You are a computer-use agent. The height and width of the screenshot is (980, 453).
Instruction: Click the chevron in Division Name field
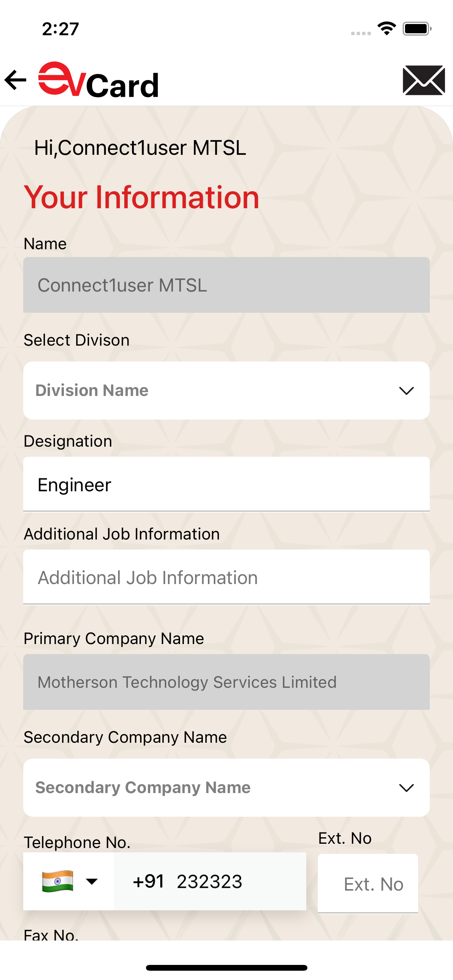point(406,391)
